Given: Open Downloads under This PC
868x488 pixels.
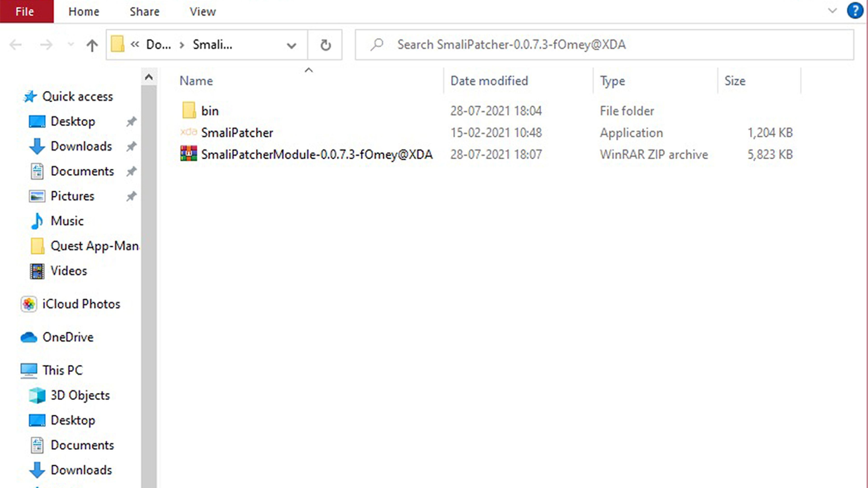Looking at the screenshot, I should coord(81,470).
